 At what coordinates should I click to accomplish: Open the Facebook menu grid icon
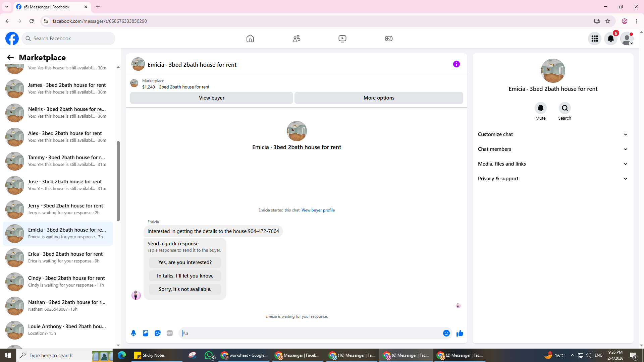[594, 39]
